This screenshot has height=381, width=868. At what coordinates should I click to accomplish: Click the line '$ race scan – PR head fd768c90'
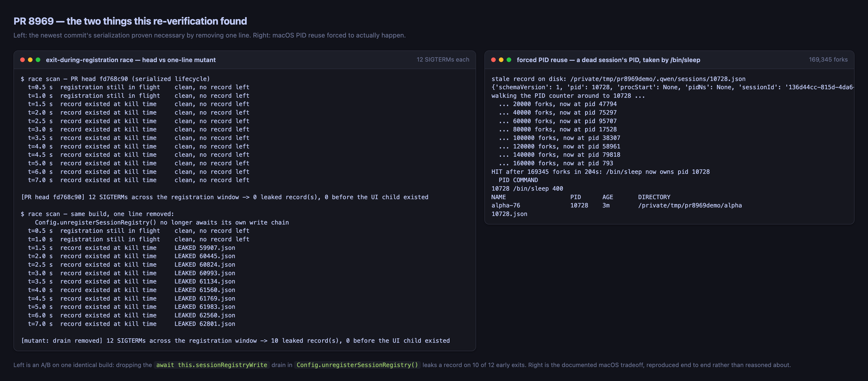pyautogui.click(x=115, y=79)
